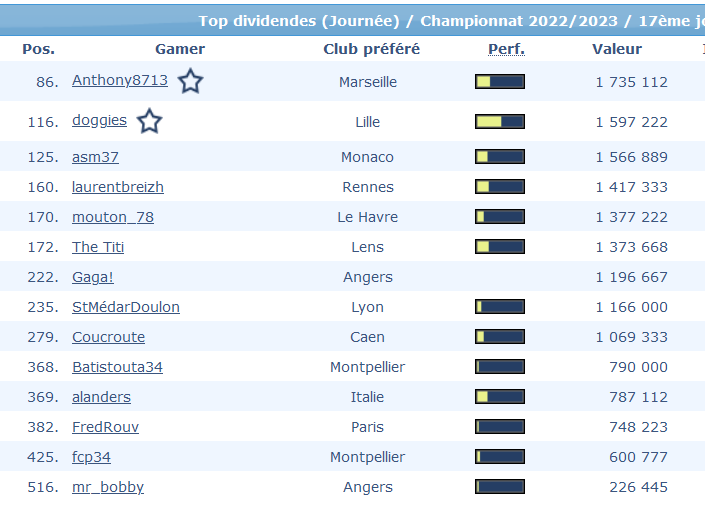This screenshot has width=705, height=508.
Task: Click the mr_bobby gamer link
Action: (x=108, y=487)
